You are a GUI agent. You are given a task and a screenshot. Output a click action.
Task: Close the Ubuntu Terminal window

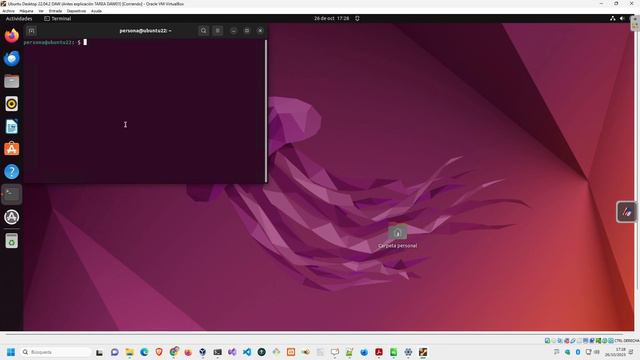(x=260, y=31)
